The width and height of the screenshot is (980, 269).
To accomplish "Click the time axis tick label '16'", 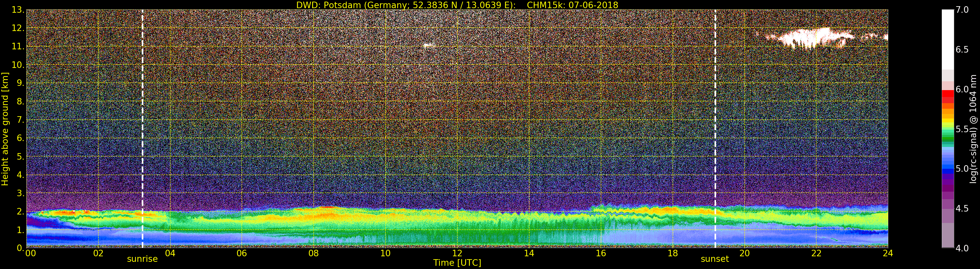I will (601, 253).
